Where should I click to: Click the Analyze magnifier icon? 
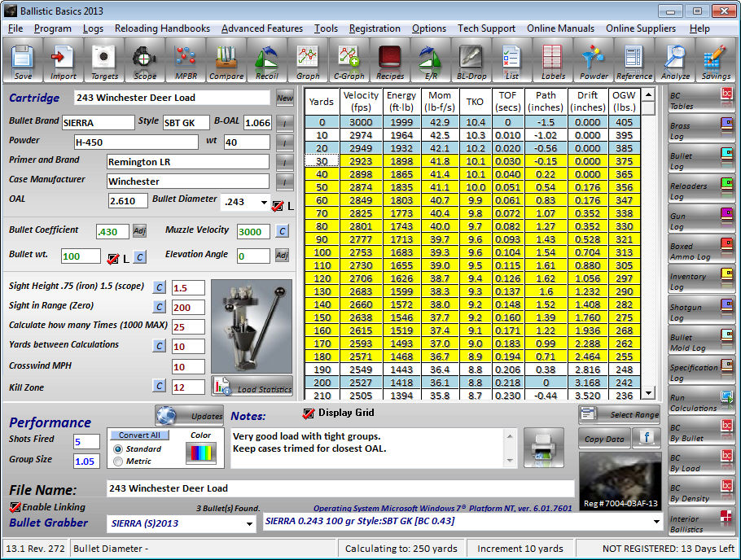coord(675,61)
